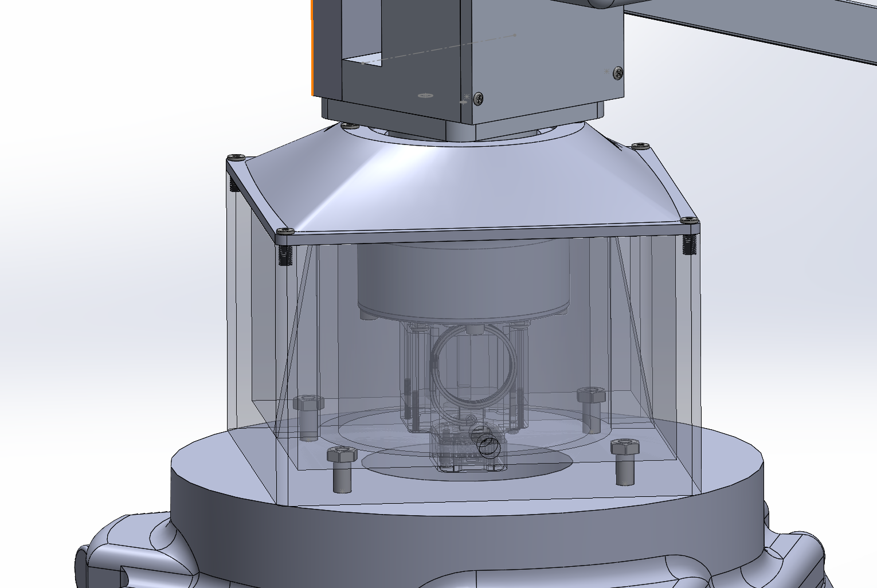Select the cylindrical motor body under the cover
877x588 pixels.
tap(463, 281)
